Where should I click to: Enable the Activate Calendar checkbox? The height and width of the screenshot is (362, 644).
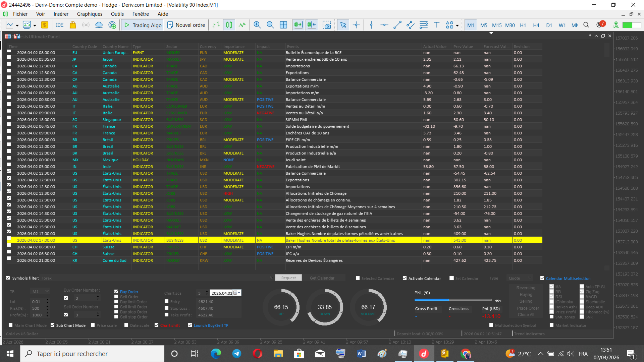[405, 278]
